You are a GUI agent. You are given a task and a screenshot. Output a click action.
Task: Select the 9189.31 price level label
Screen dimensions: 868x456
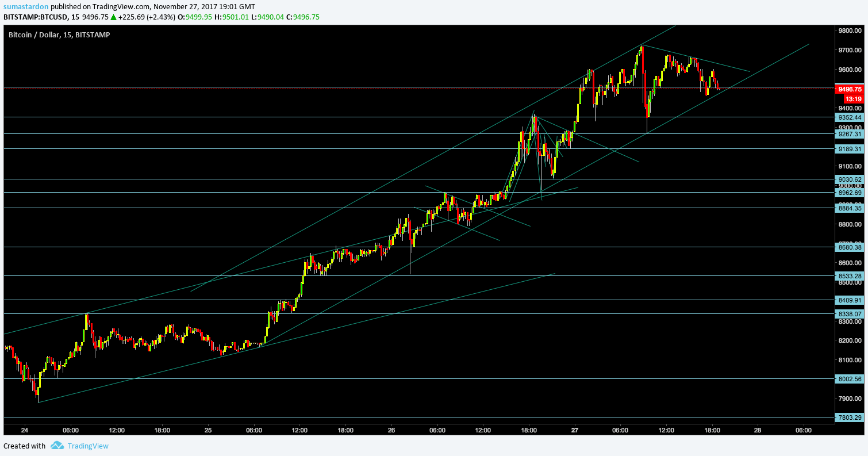click(850, 148)
